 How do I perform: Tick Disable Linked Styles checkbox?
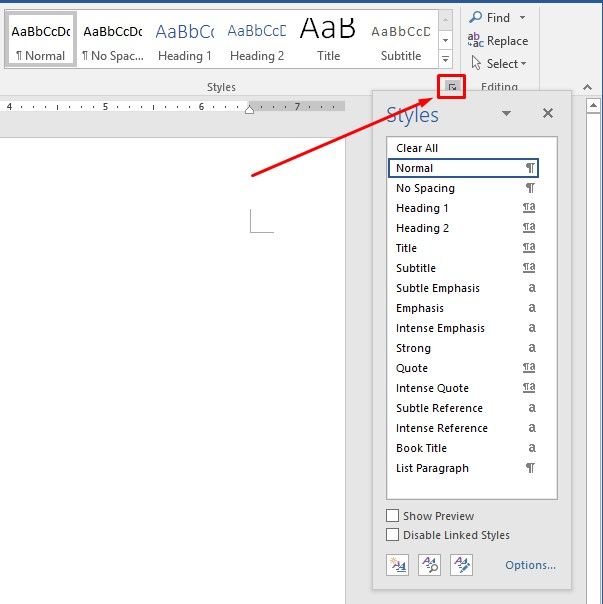[392, 535]
